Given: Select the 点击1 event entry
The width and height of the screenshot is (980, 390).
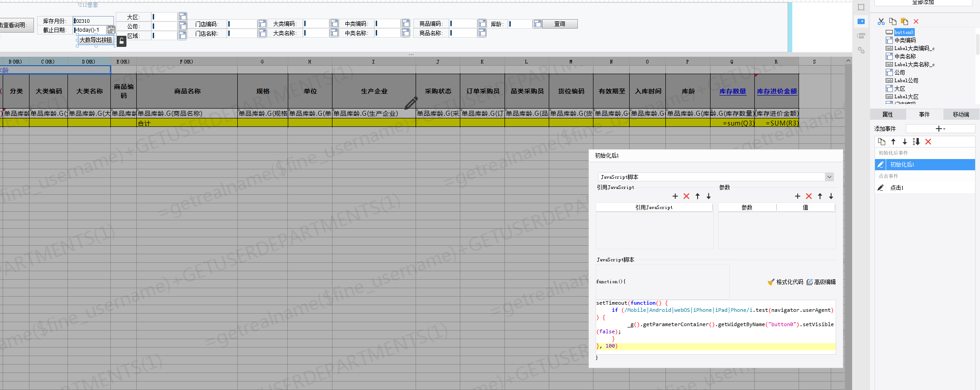Looking at the screenshot, I should pyautogui.click(x=925, y=188).
